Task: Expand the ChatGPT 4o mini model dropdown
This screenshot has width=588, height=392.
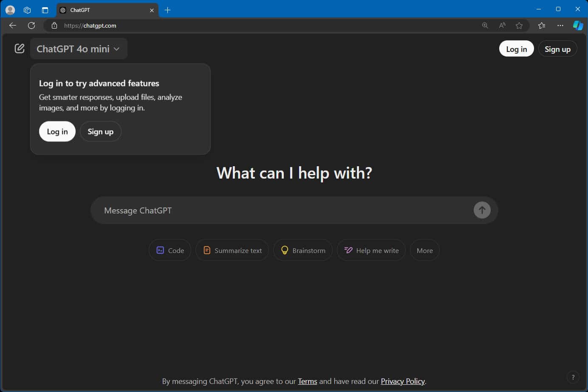Action: click(78, 49)
